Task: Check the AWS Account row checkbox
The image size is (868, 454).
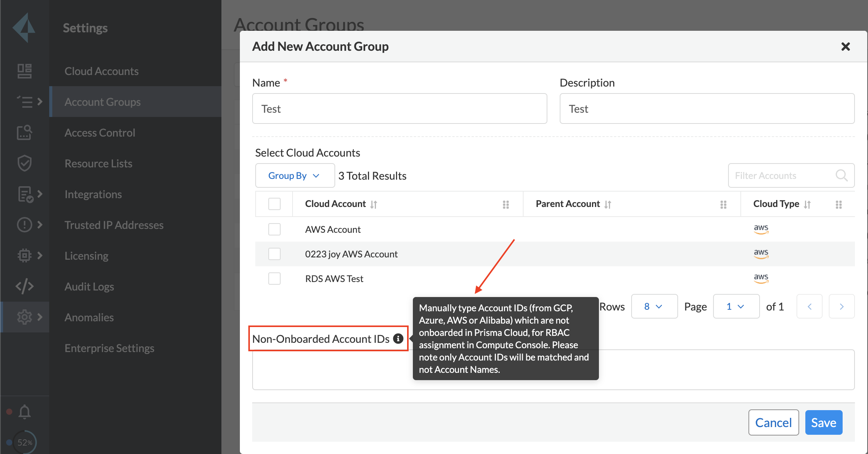Action: click(x=274, y=229)
